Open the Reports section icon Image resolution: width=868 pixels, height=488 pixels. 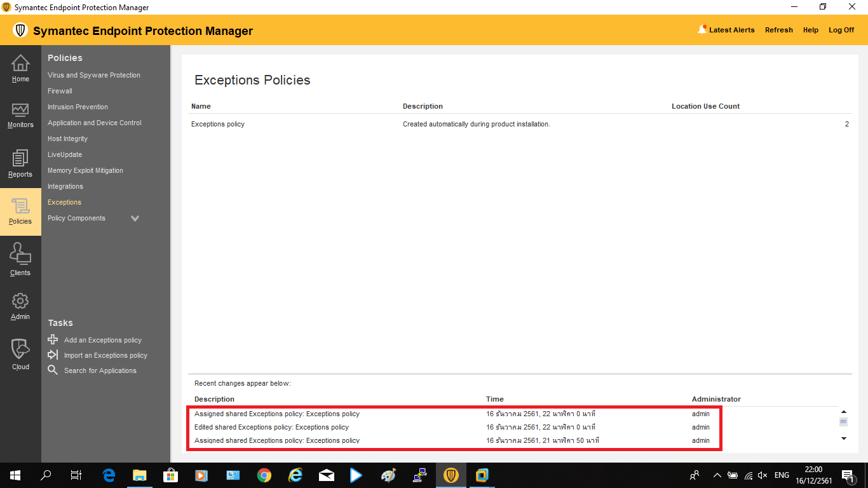pos(20,159)
